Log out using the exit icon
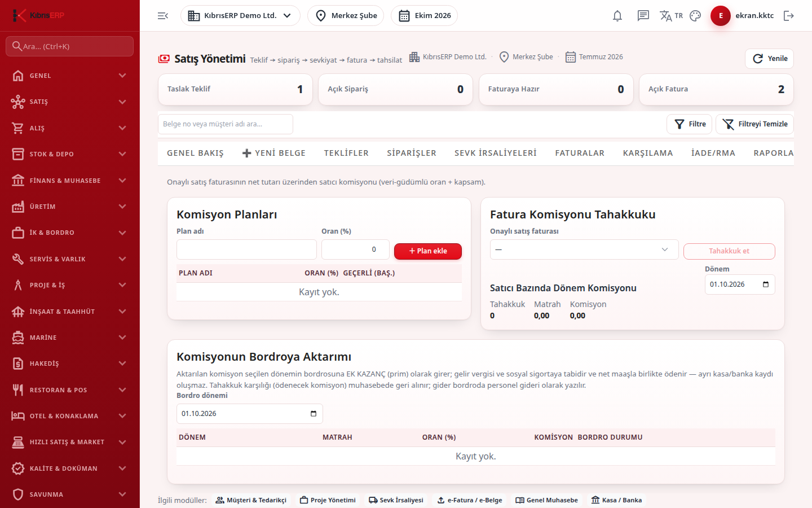Screen dimensions: 812x508 tap(789, 16)
